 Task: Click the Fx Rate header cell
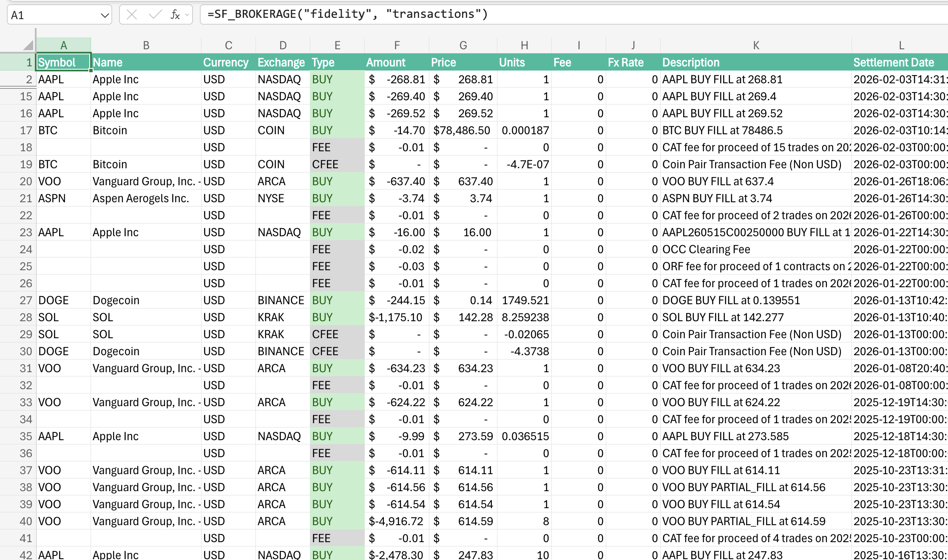(633, 62)
